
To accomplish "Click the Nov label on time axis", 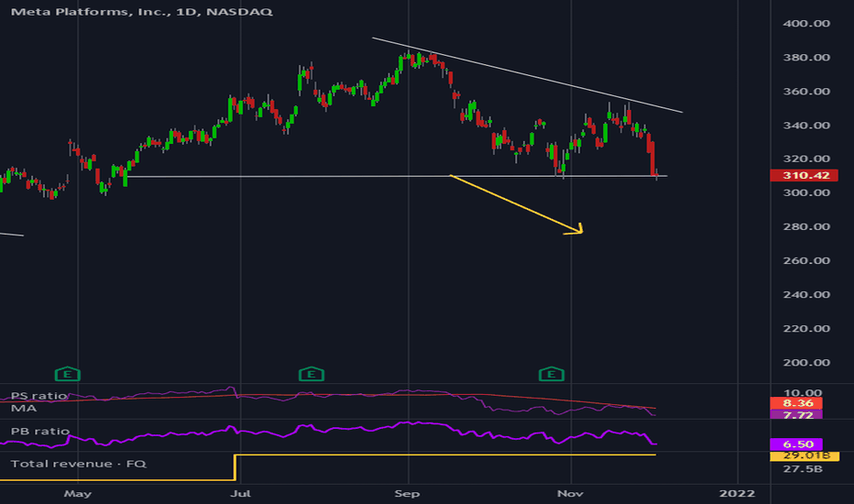I will pyautogui.click(x=570, y=494).
